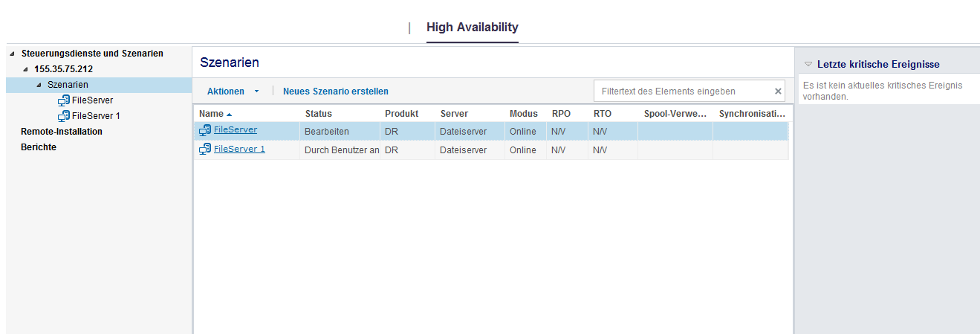Screen dimensions: 980x334
Task: Open the FileServer 1 scenario link
Action: [239, 150]
